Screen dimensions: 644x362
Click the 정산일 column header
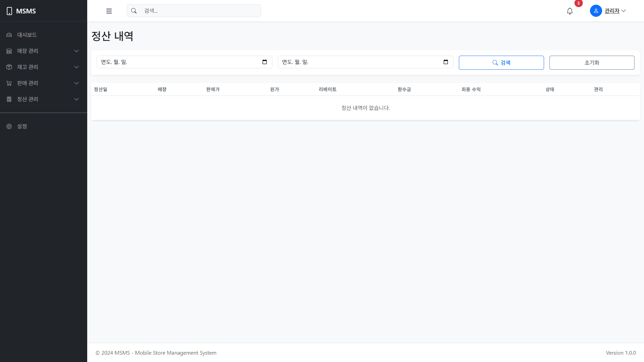pos(101,89)
